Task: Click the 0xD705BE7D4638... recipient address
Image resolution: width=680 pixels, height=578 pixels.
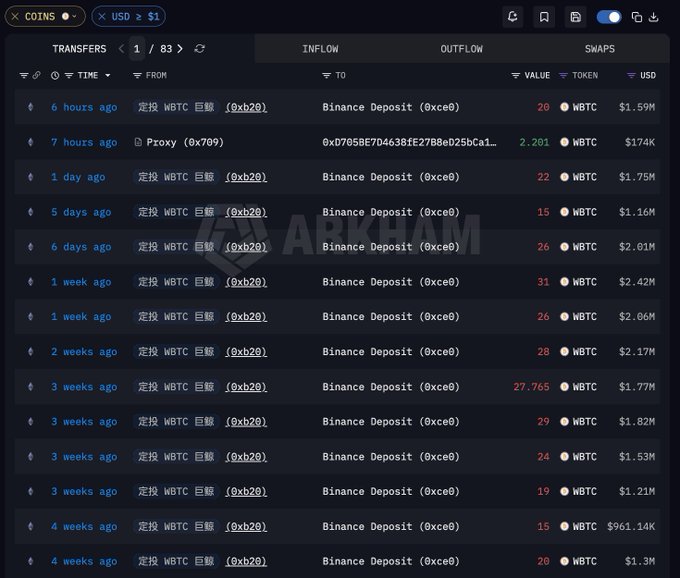Action: pyautogui.click(x=409, y=142)
